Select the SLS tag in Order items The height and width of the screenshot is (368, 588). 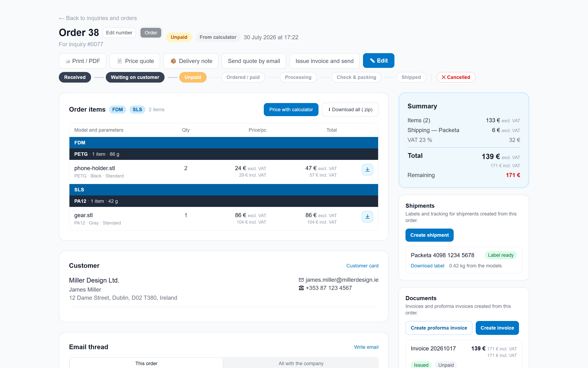[137, 110]
